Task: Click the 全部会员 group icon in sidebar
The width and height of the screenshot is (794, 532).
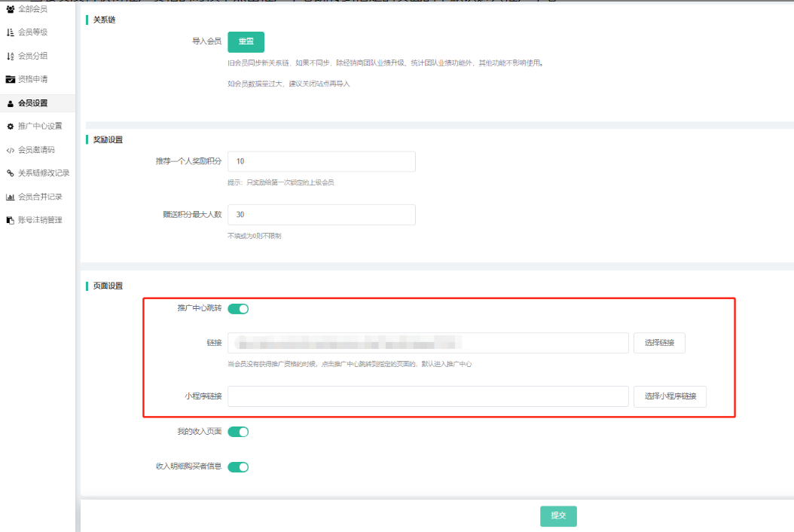Action: point(11,9)
